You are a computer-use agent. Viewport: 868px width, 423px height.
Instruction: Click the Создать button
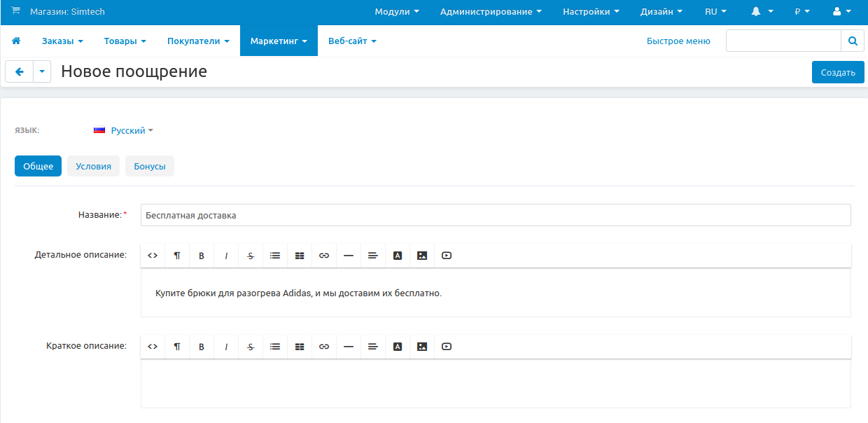click(x=838, y=72)
